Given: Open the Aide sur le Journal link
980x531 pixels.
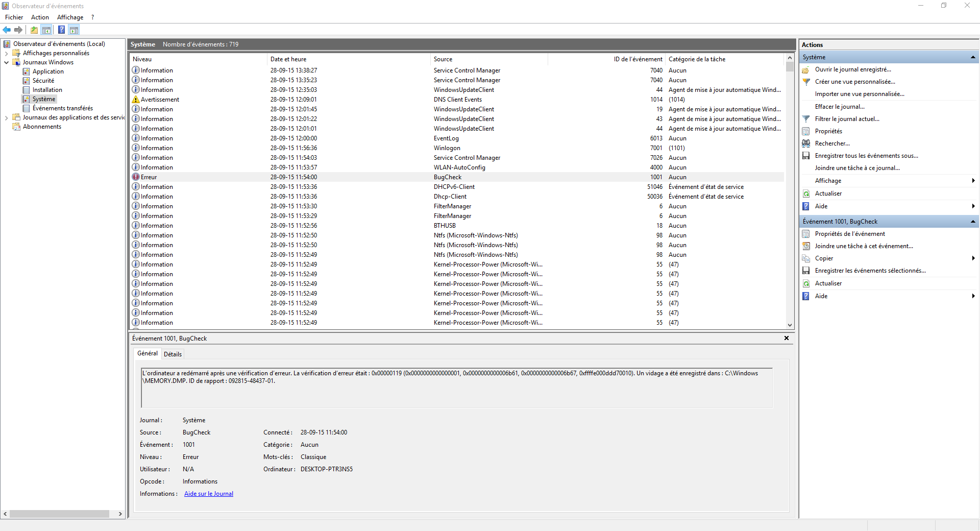Looking at the screenshot, I should click(x=209, y=494).
